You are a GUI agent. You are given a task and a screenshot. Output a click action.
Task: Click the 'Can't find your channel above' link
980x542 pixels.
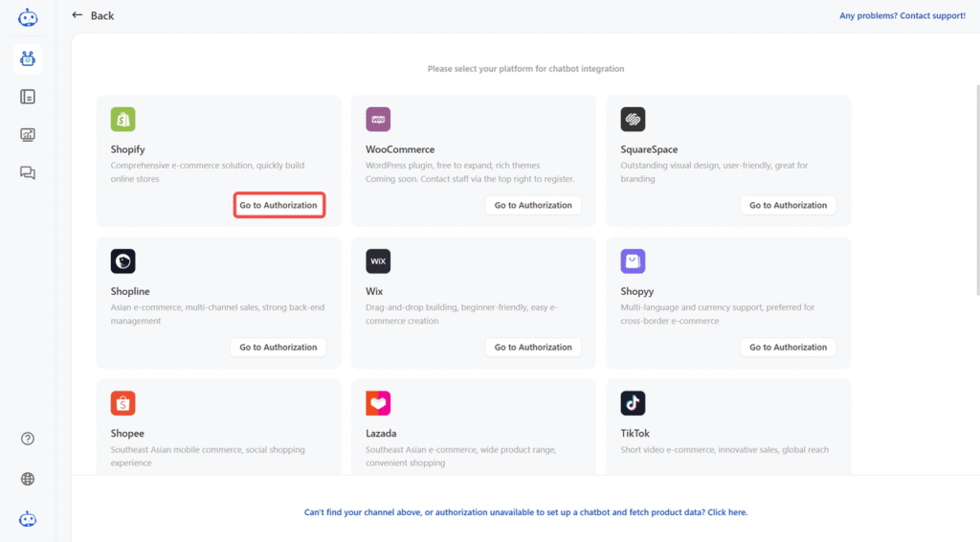click(525, 512)
